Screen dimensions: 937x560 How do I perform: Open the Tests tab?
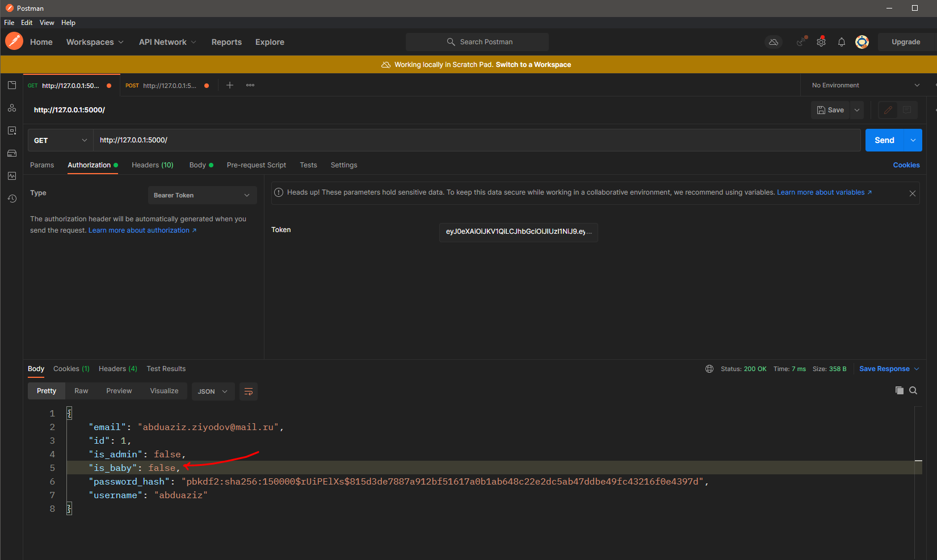click(x=309, y=165)
